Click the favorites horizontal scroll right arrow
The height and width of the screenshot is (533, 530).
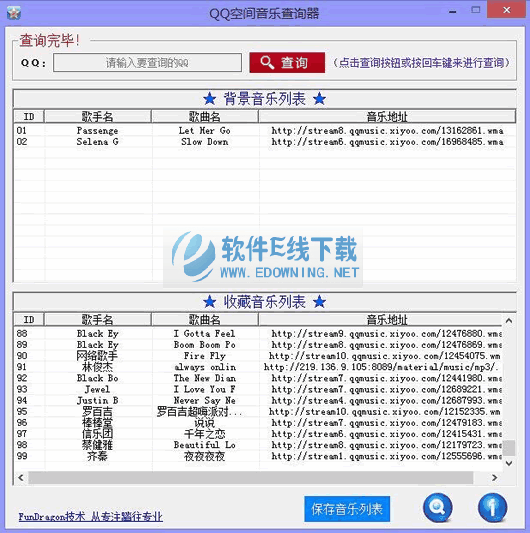[x=495, y=477]
